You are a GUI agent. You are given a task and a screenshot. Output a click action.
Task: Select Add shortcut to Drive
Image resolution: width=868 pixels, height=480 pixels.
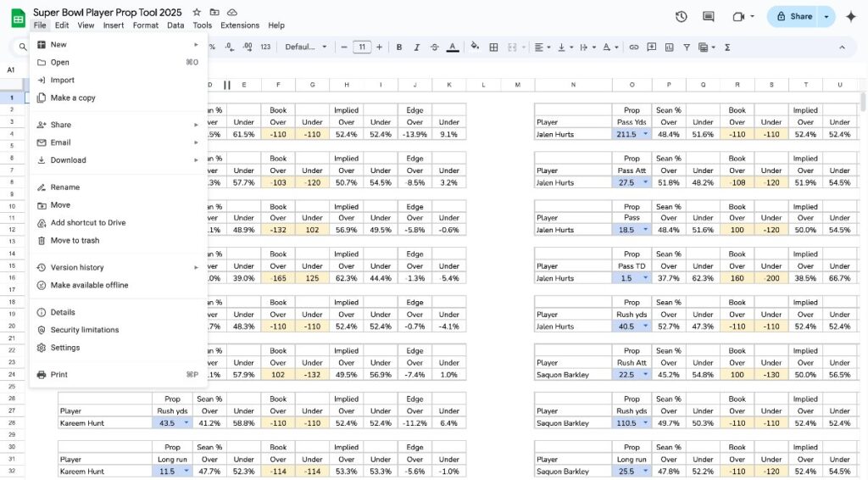tap(119, 222)
